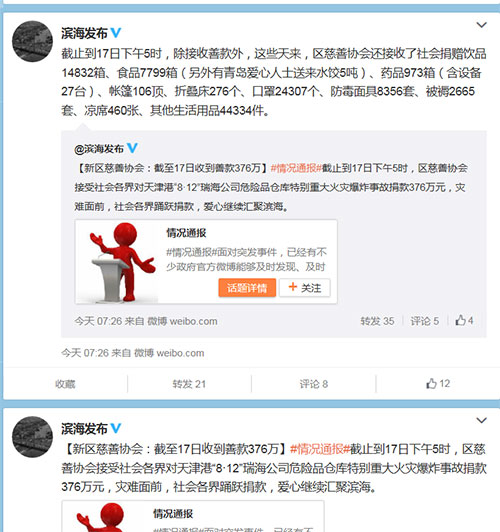Image resolution: width=500 pixels, height=532 pixels.
Task: Click the blue verified V badge in first post
Action: coord(116,33)
